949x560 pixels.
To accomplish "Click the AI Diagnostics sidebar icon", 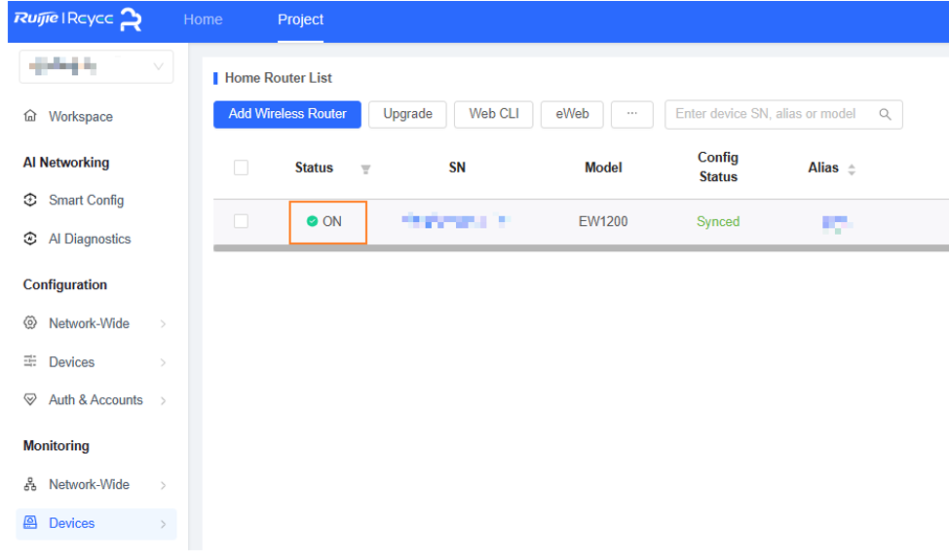I will pos(30,239).
